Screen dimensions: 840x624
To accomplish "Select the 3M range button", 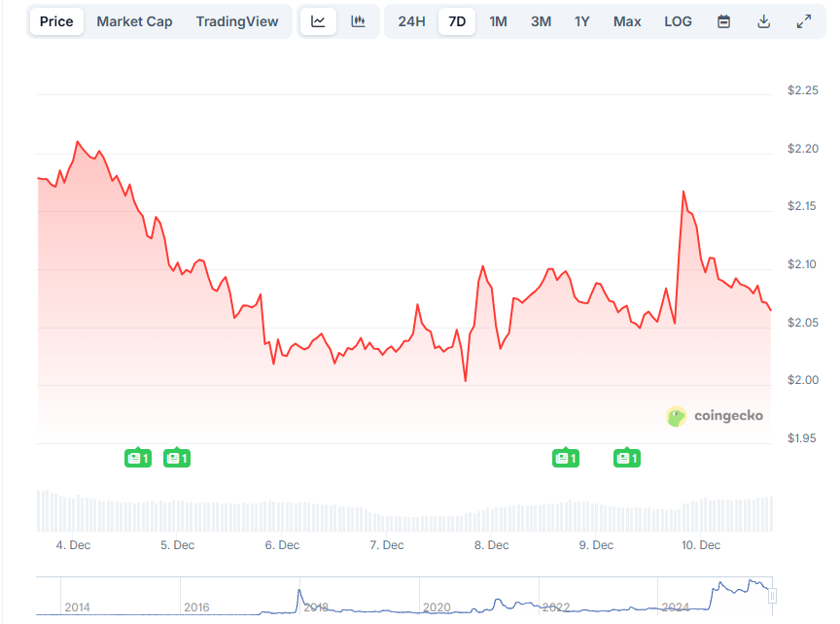I will [541, 20].
